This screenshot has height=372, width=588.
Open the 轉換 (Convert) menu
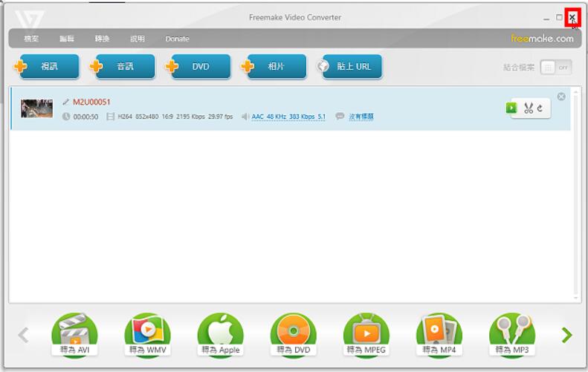point(102,39)
